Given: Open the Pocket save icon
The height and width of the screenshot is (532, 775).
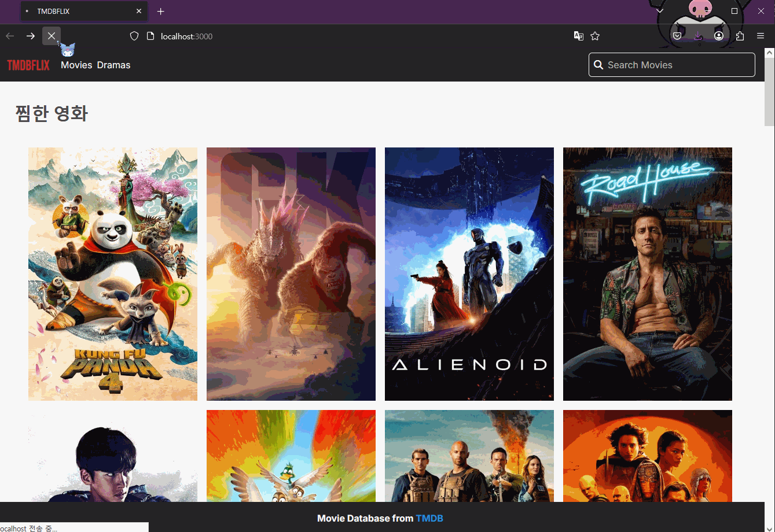Looking at the screenshot, I should coord(677,36).
